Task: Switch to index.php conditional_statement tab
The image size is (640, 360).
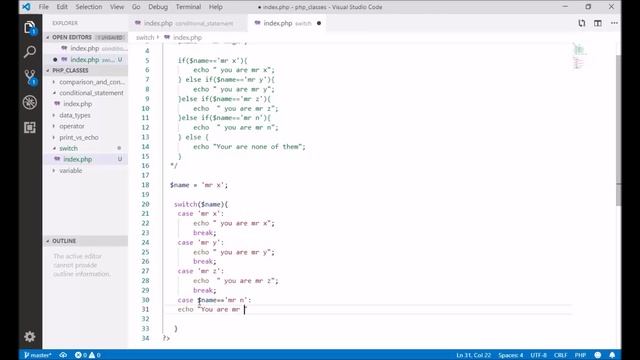Action: (188, 23)
